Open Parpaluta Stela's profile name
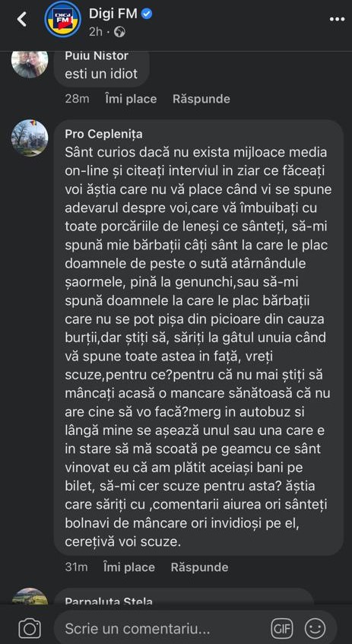Viewport: 352px width, 644px height. [109, 601]
